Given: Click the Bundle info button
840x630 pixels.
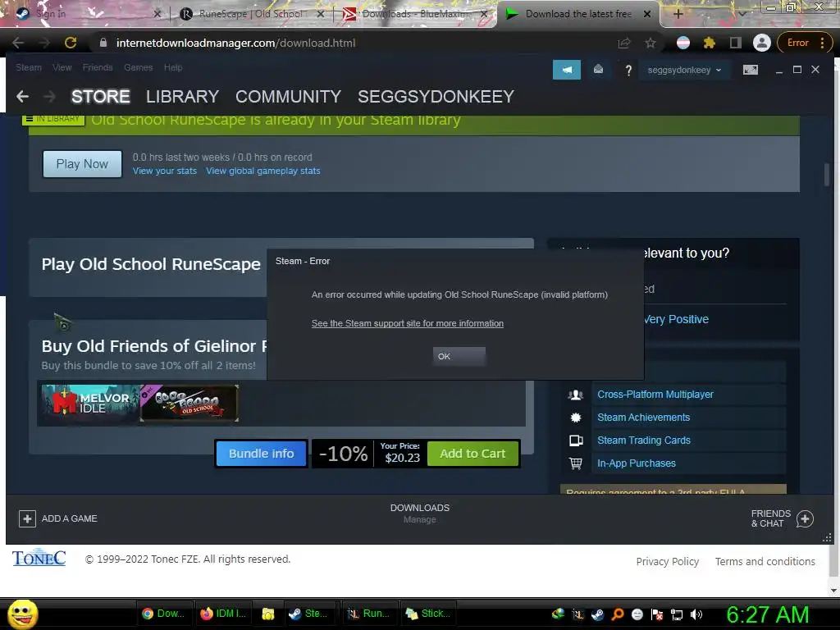Looking at the screenshot, I should (x=261, y=454).
